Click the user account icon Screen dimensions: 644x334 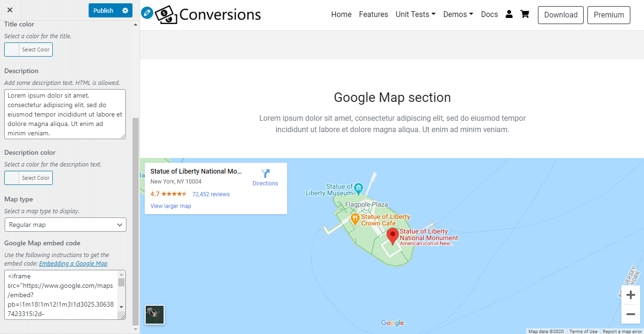pos(509,14)
